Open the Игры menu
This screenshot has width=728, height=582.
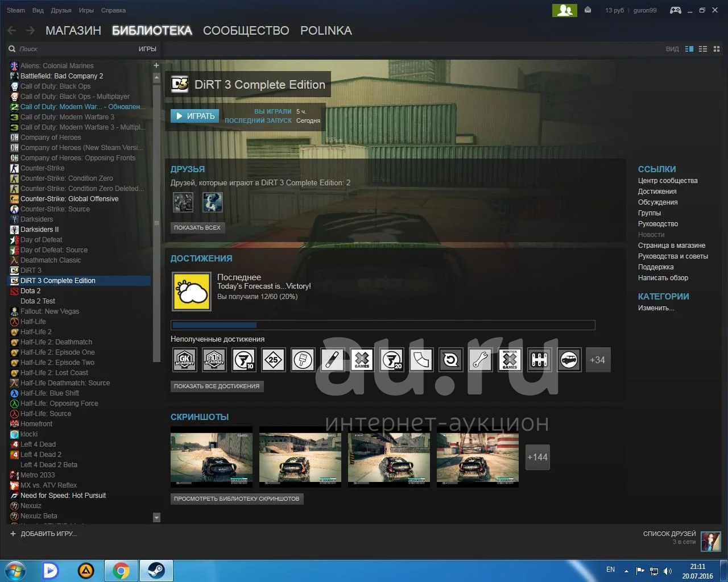(x=86, y=10)
